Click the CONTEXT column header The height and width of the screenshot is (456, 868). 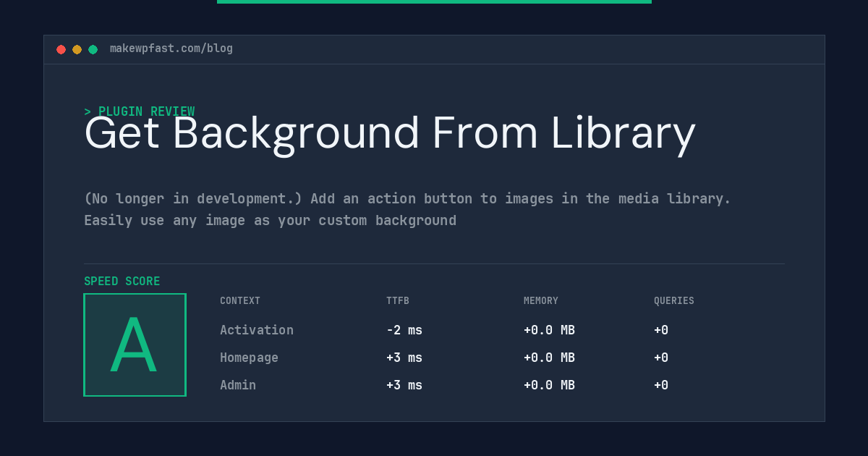[x=240, y=300]
